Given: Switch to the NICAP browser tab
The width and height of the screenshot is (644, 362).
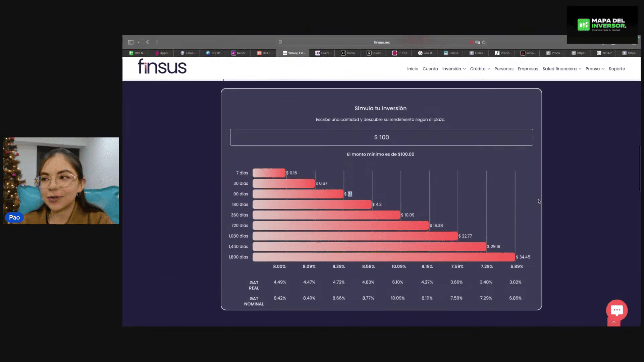Looking at the screenshot, I should point(604,53).
